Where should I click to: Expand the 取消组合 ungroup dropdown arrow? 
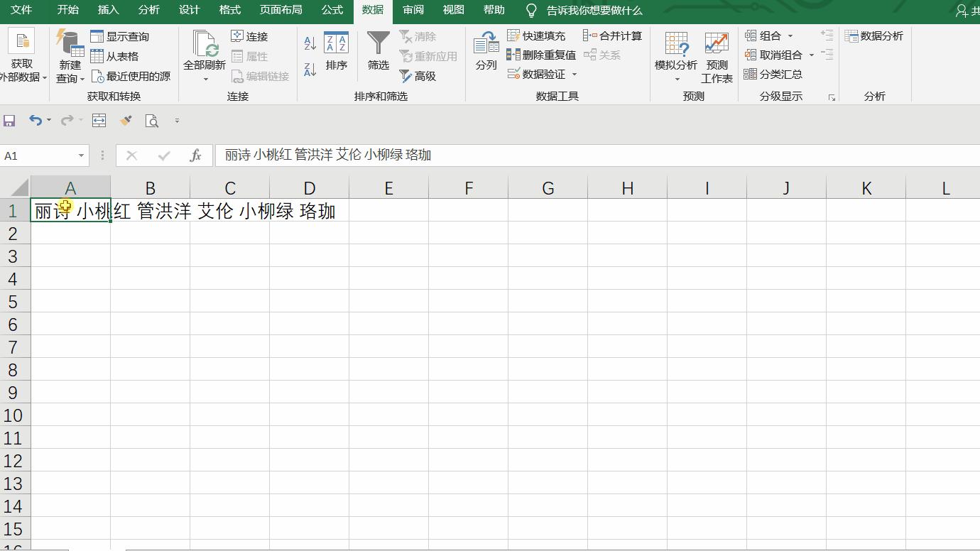811,55
